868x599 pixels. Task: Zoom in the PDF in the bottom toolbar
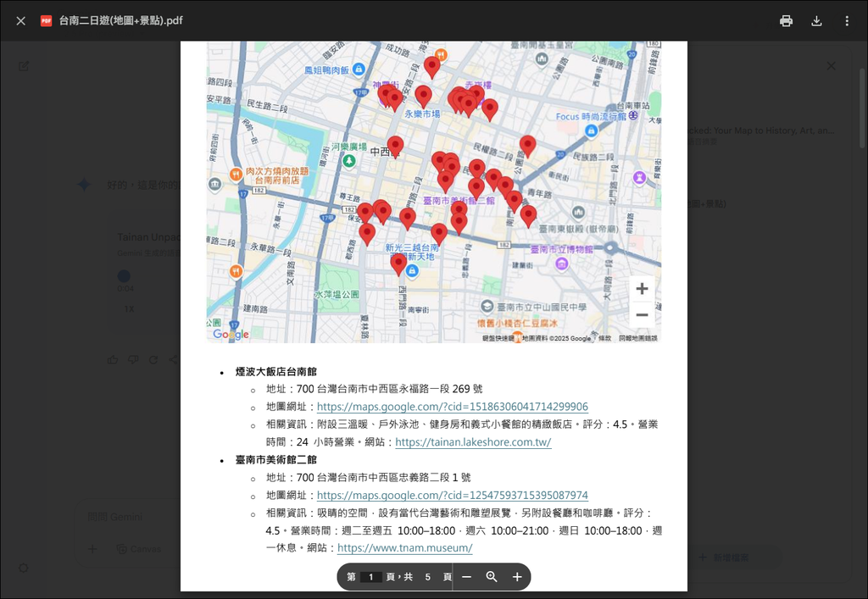517,577
